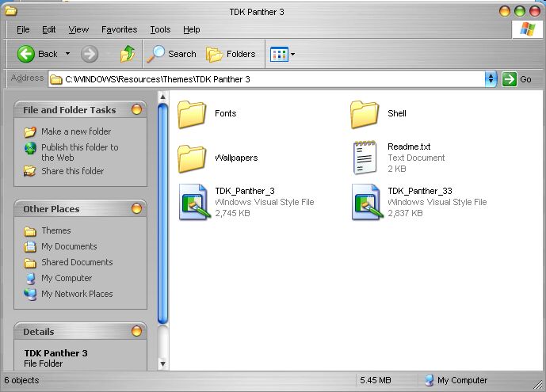
Task: Click the Publish to Web globe icon
Action: 30,148
